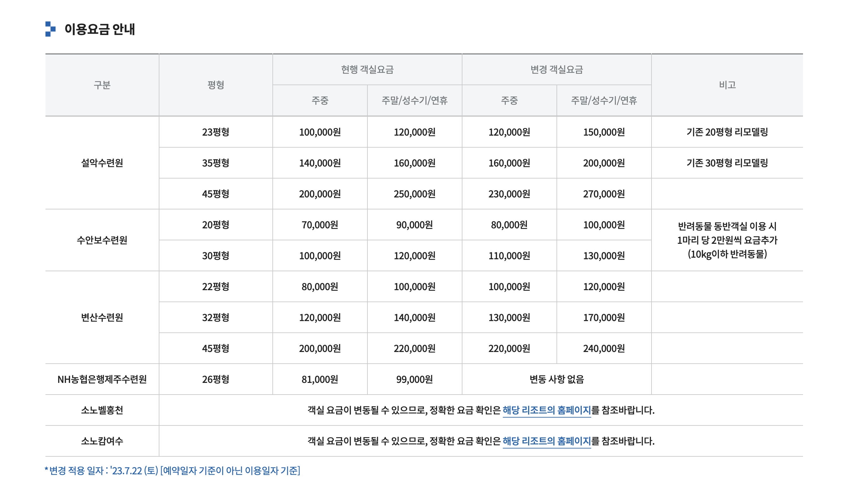Click the blue square icon beside 이용요금 안내
Screen dimensions: 851x504
pos(50,29)
